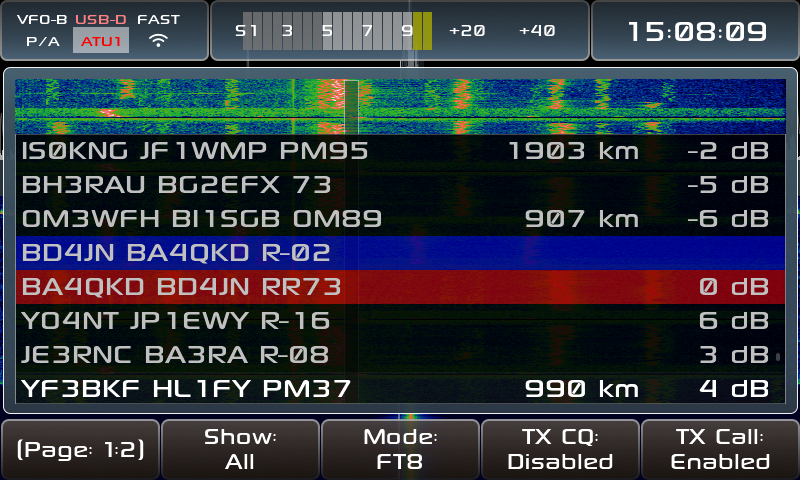Change Show filter from All
The image size is (800, 480).
click(240, 450)
